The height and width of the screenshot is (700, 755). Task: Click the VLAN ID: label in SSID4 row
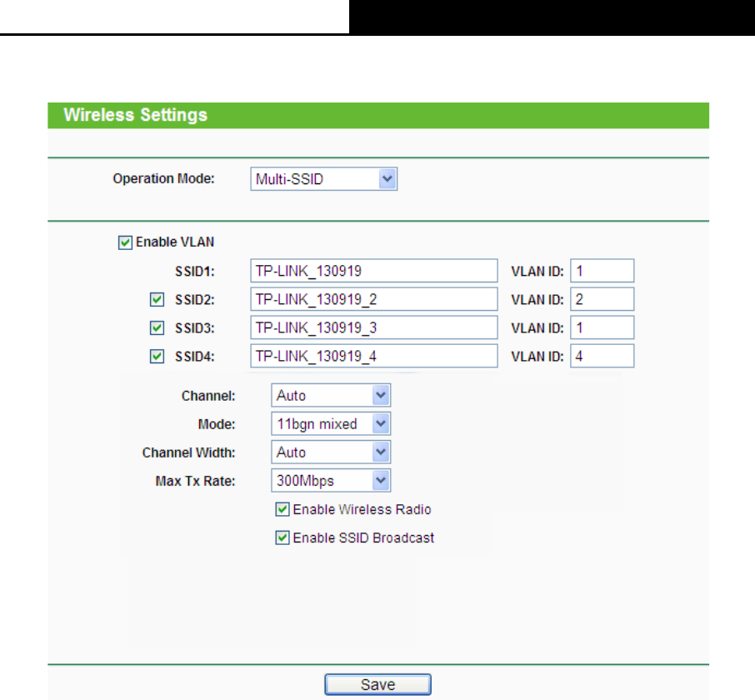[537, 357]
